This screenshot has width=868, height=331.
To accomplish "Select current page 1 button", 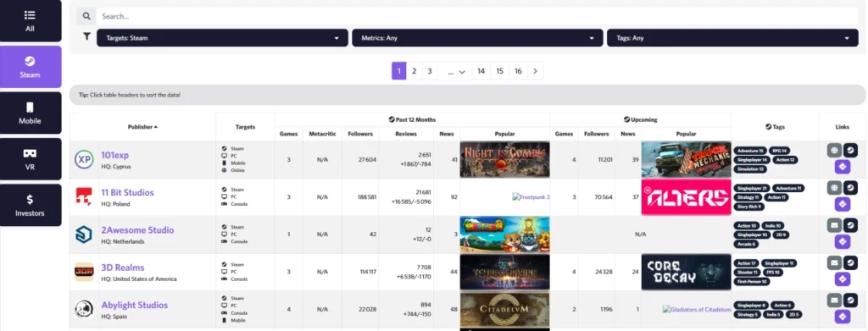I will 399,71.
